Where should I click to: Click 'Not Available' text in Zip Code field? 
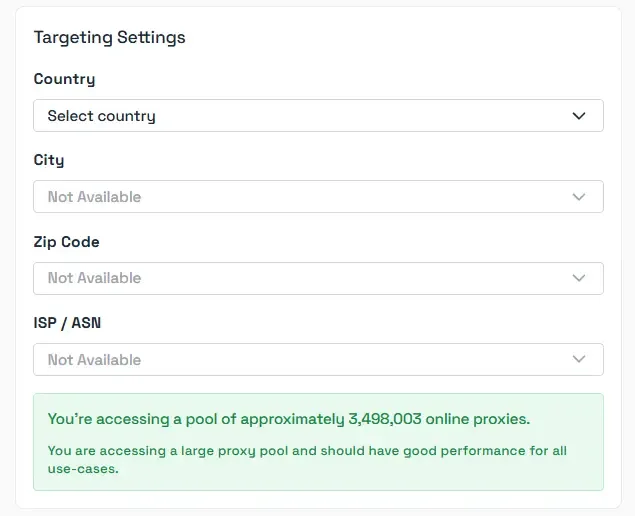point(94,278)
